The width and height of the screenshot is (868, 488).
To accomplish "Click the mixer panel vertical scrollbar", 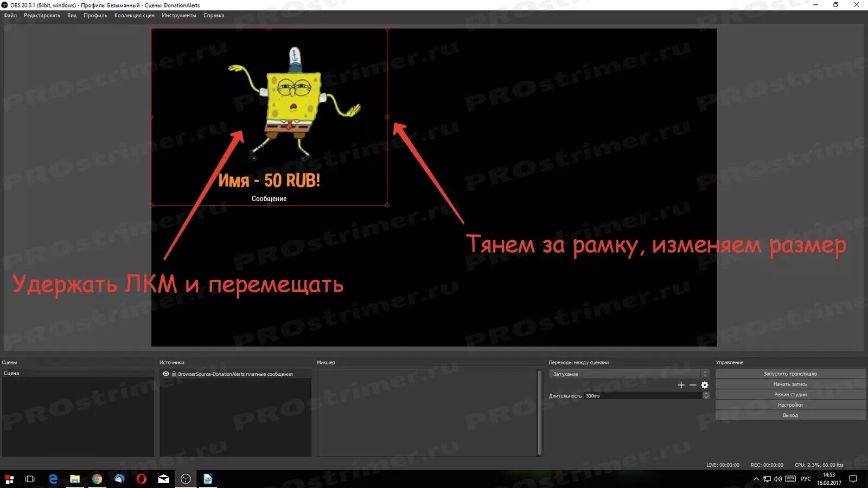I will [539, 413].
